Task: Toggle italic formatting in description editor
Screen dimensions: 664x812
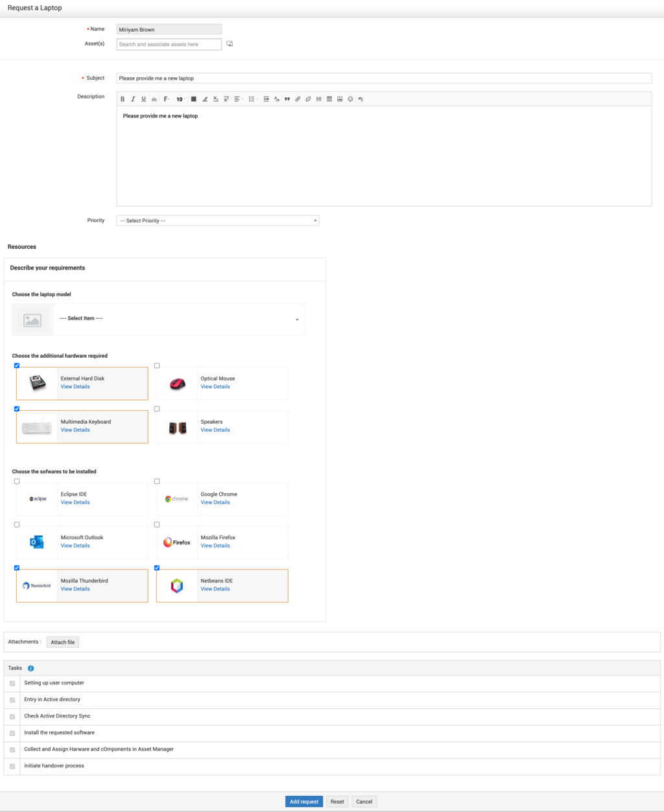Action: click(x=133, y=99)
